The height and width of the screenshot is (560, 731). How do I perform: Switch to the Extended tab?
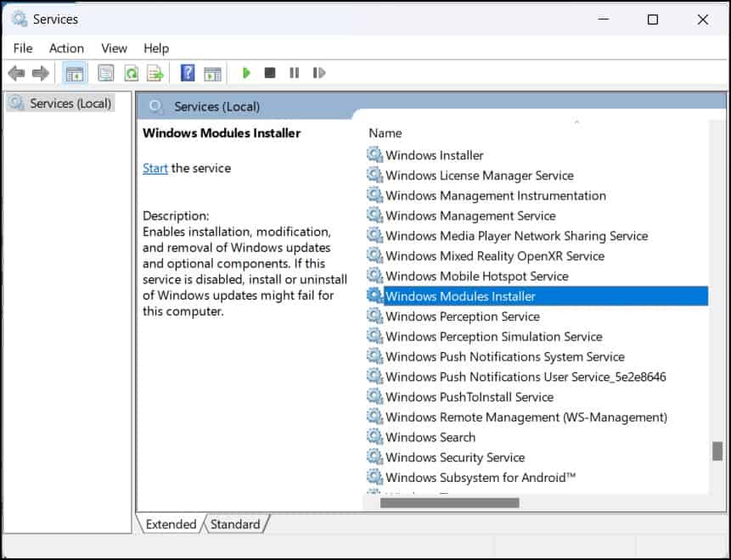coord(171,524)
